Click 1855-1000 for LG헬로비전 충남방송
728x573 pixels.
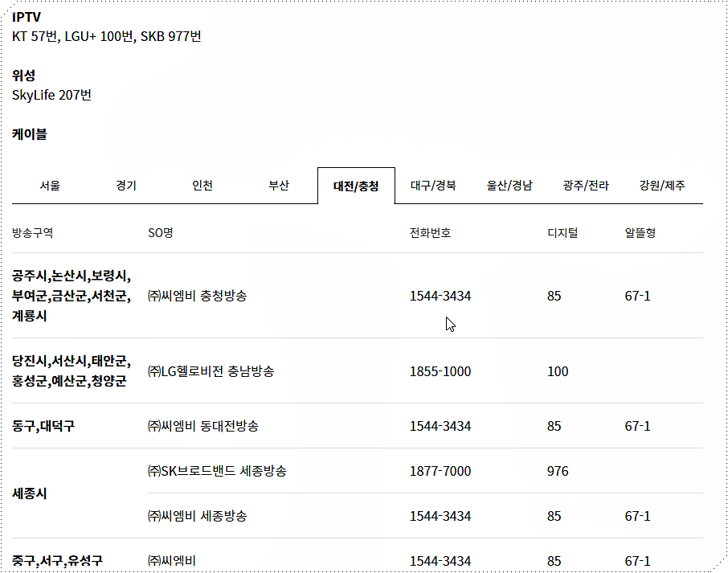pos(440,371)
